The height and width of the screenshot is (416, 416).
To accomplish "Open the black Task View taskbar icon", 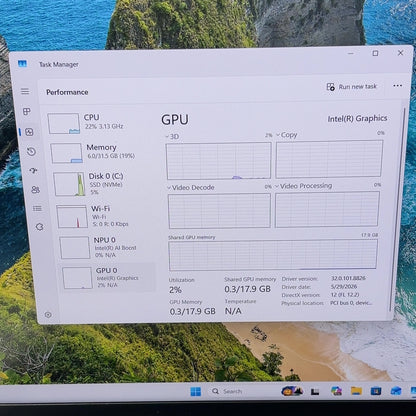I will click(x=315, y=392).
